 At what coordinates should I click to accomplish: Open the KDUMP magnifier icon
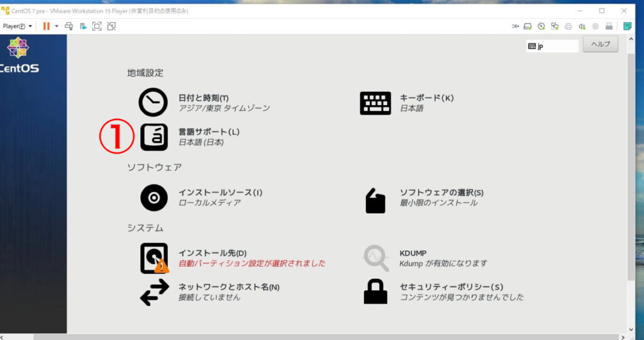(x=375, y=258)
